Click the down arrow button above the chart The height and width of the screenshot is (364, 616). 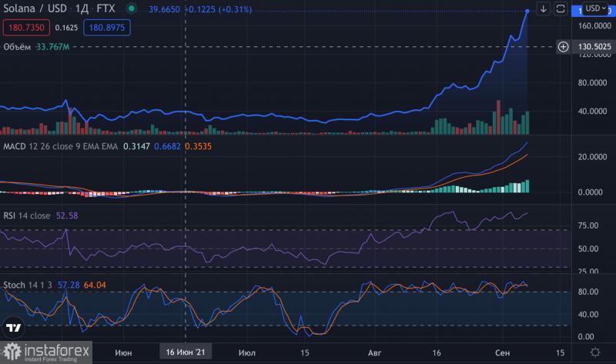(x=544, y=9)
